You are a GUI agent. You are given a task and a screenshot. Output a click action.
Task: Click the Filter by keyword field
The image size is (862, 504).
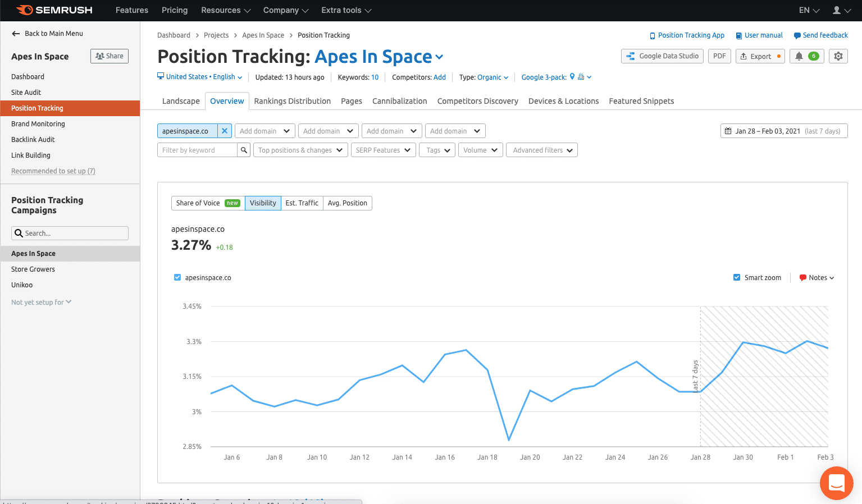(197, 150)
